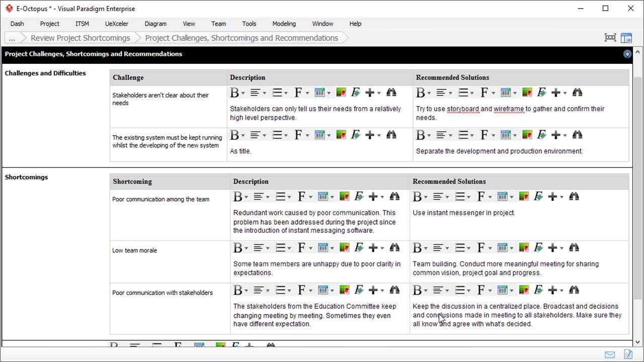
Task: Click the '...' breadcrumb item
Action: (x=12, y=38)
